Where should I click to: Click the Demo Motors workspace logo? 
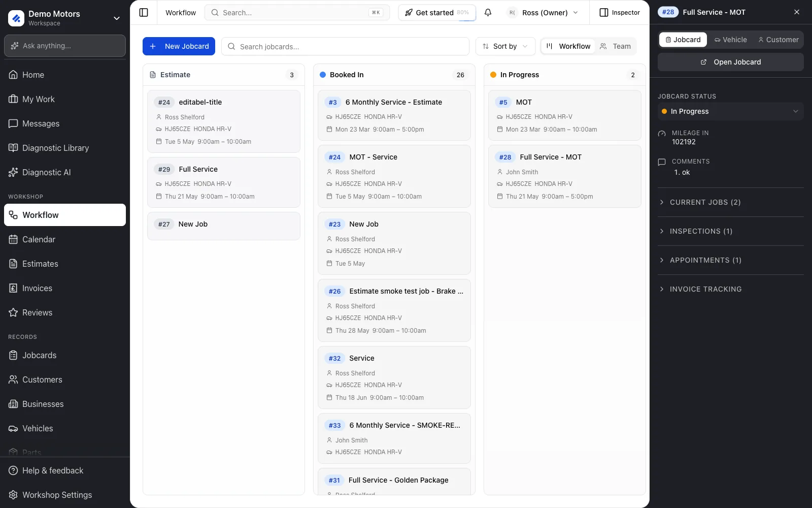click(16, 18)
